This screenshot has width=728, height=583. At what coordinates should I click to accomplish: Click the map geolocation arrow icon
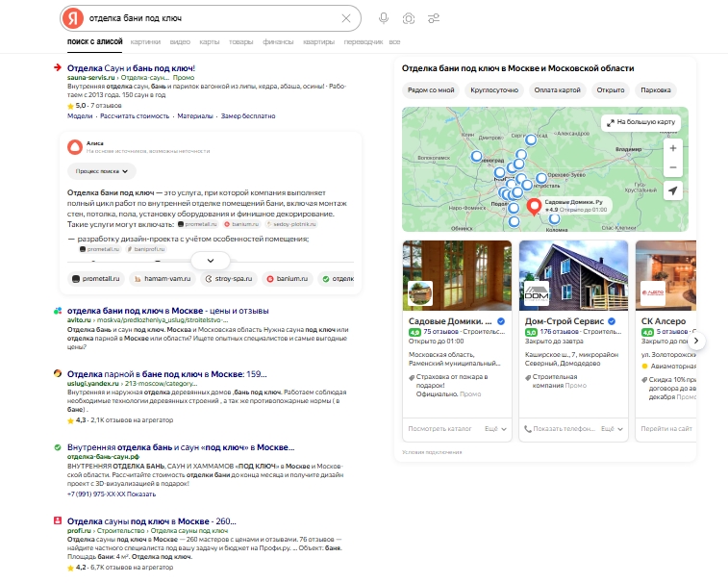coord(672,191)
